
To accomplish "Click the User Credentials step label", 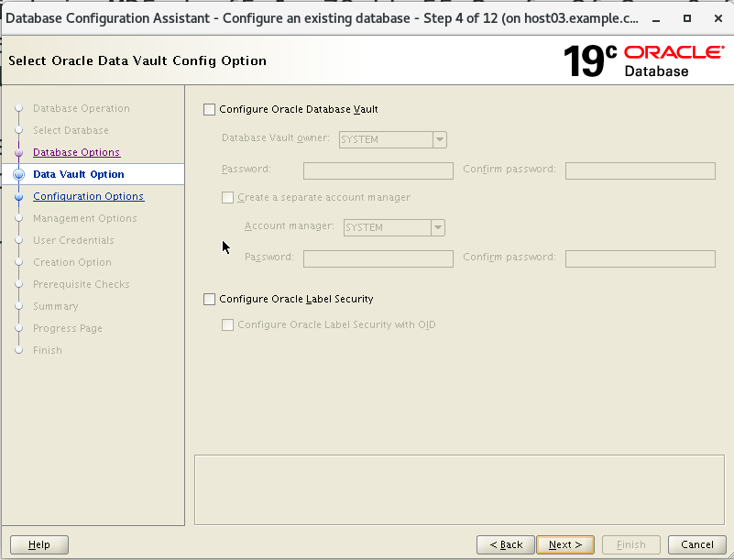I will click(73, 240).
